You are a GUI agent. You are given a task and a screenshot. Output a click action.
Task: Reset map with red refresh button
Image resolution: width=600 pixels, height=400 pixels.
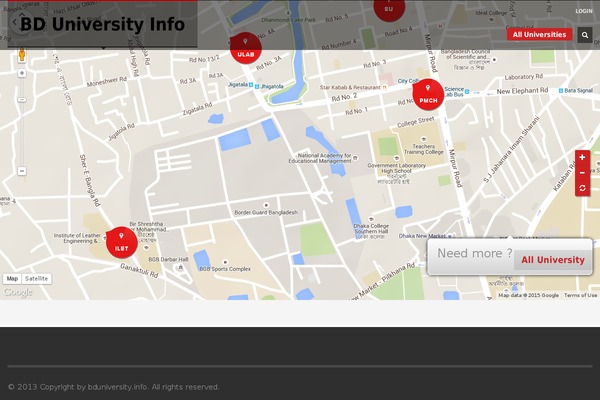(x=582, y=188)
